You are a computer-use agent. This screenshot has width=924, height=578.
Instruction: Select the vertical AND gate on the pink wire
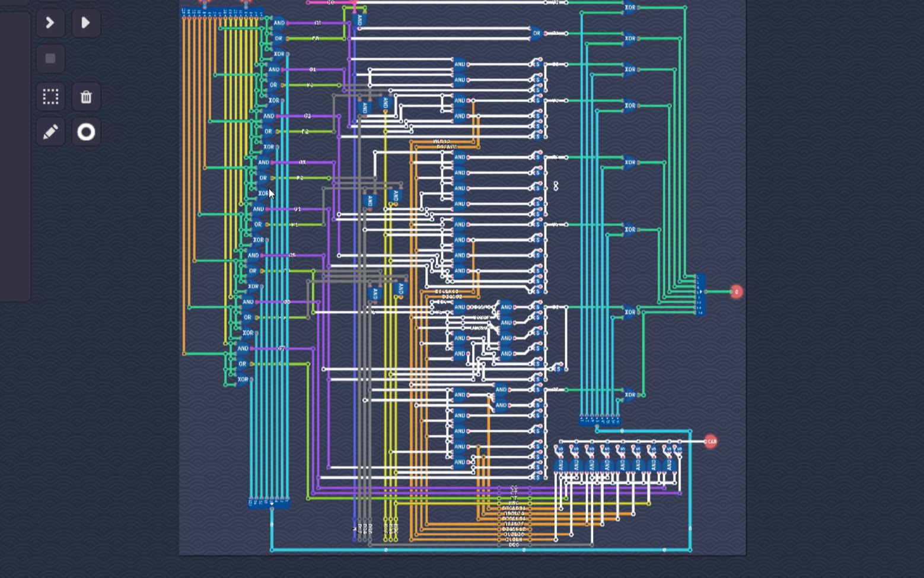click(x=359, y=20)
